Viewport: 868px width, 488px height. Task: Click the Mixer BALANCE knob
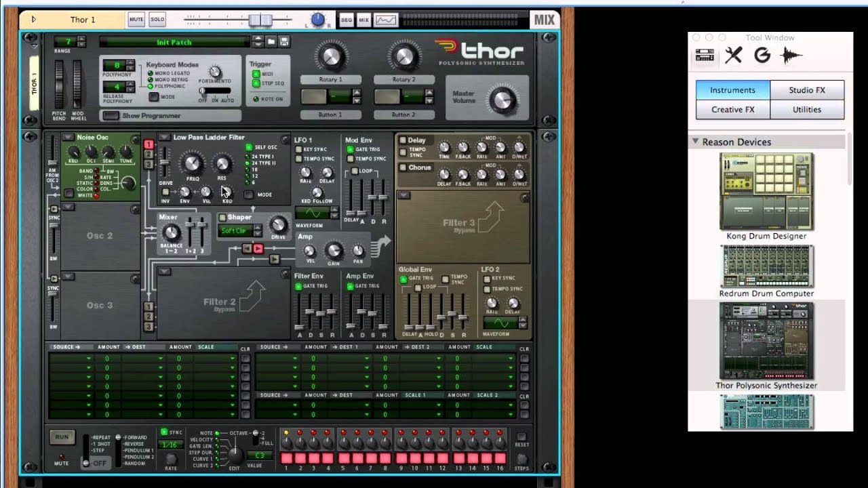(x=170, y=232)
